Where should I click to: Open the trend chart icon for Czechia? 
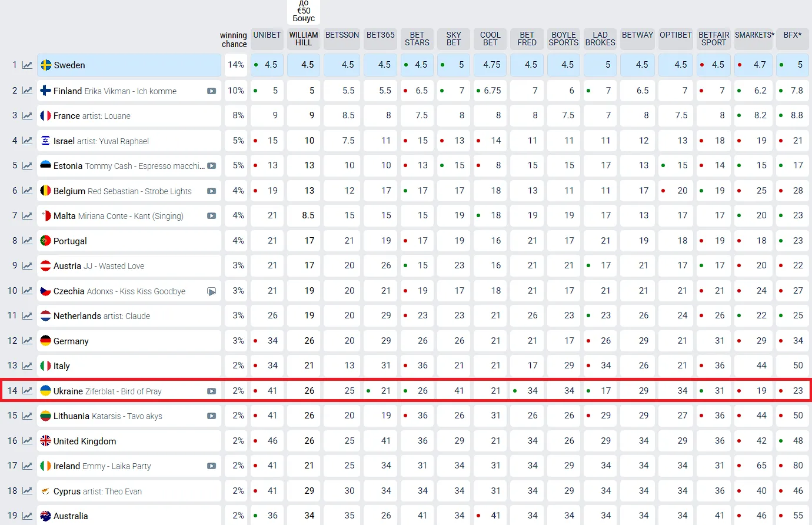point(27,291)
